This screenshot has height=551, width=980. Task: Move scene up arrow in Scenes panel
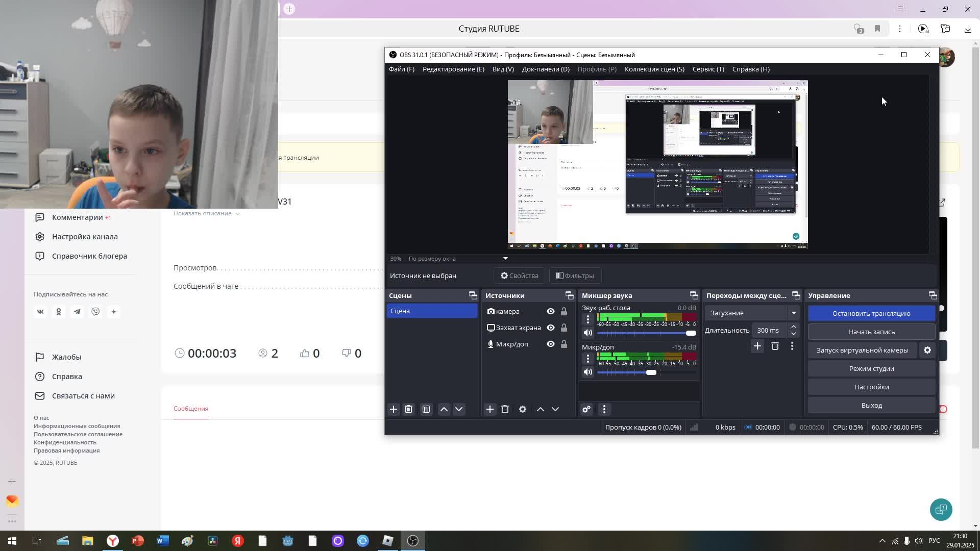(x=444, y=409)
